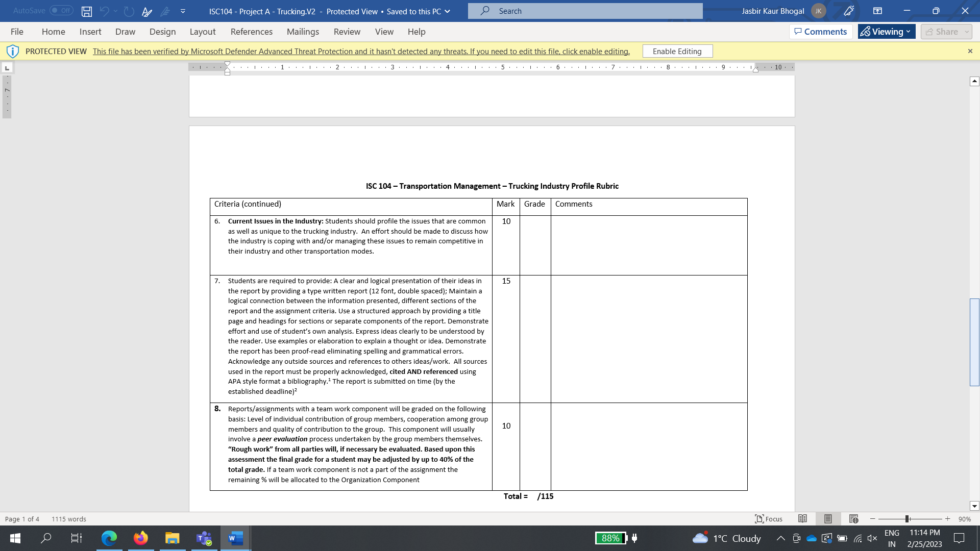The width and height of the screenshot is (980, 551).
Task: Switch to Web Layout view icon
Action: [853, 519]
